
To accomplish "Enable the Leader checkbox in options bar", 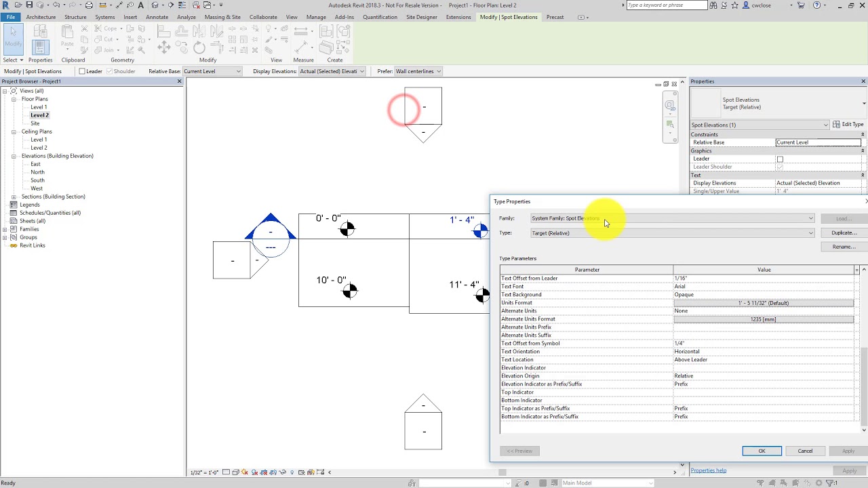I will [x=82, y=71].
